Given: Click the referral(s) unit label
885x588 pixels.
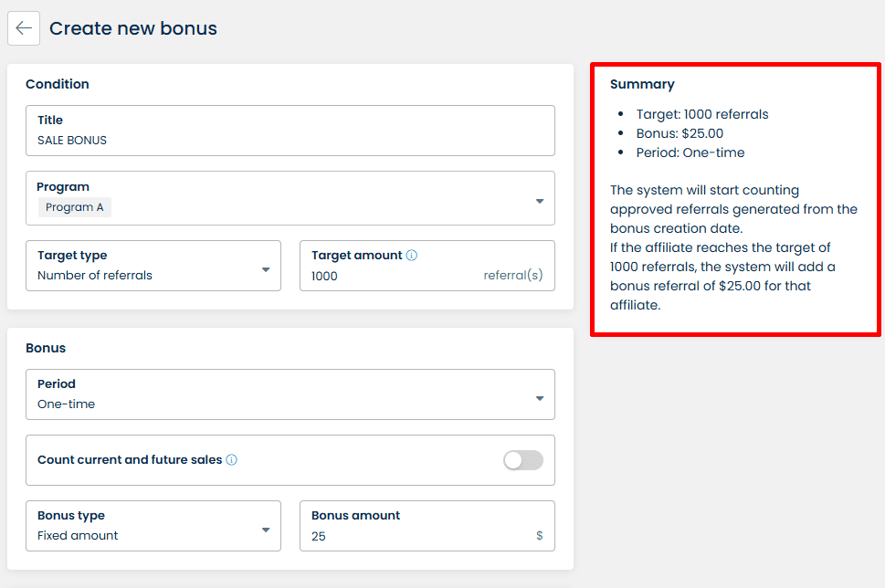Looking at the screenshot, I should 512,275.
